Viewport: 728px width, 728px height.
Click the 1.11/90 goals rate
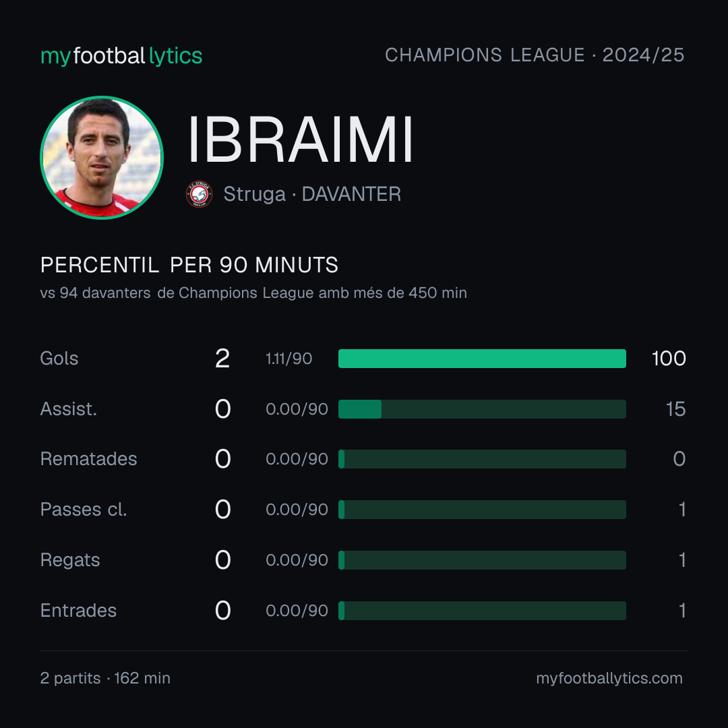pyautogui.click(x=289, y=359)
